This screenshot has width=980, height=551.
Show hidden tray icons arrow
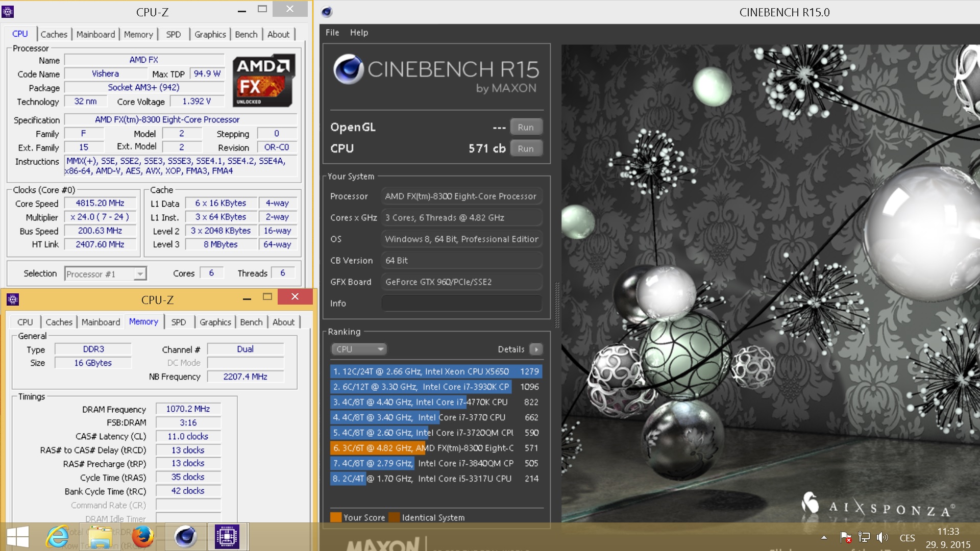click(x=824, y=537)
